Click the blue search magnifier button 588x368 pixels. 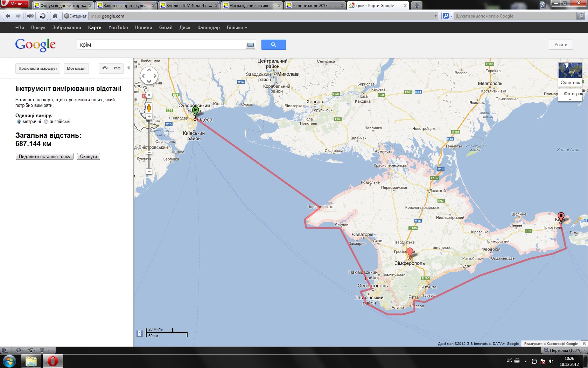click(x=273, y=45)
